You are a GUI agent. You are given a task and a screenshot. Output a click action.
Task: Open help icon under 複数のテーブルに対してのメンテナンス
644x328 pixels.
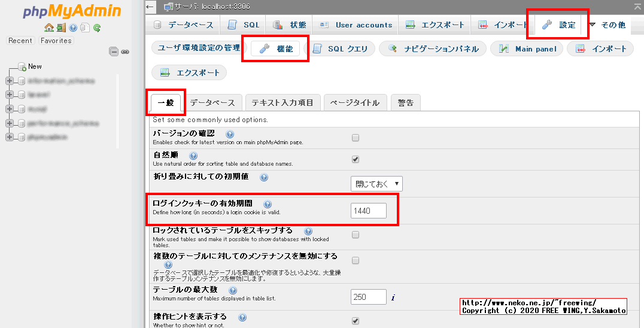[168, 265]
